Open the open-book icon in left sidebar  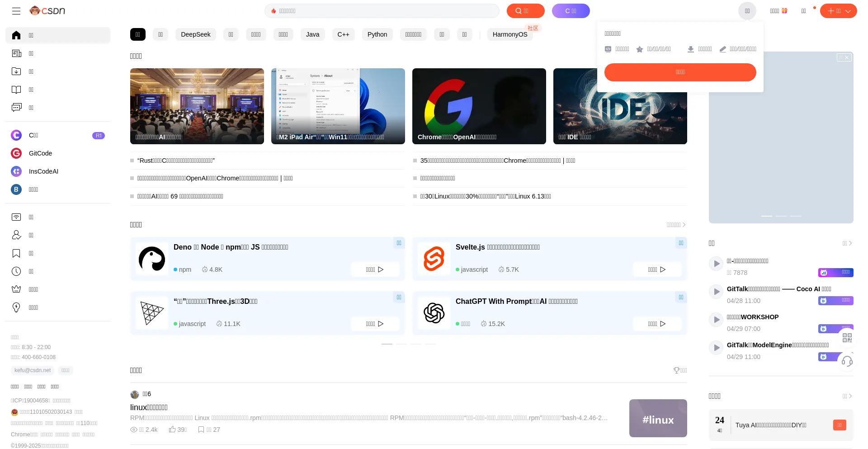[16, 90]
